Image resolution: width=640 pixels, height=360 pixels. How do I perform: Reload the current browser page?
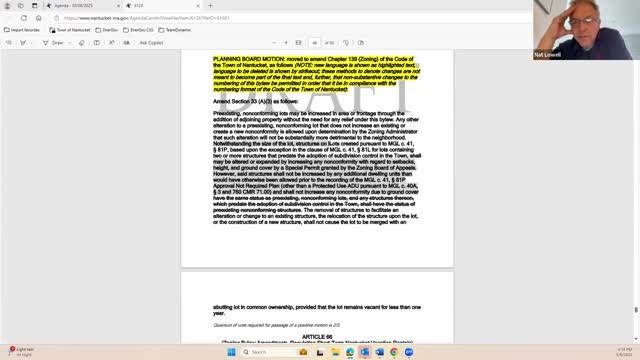24,18
